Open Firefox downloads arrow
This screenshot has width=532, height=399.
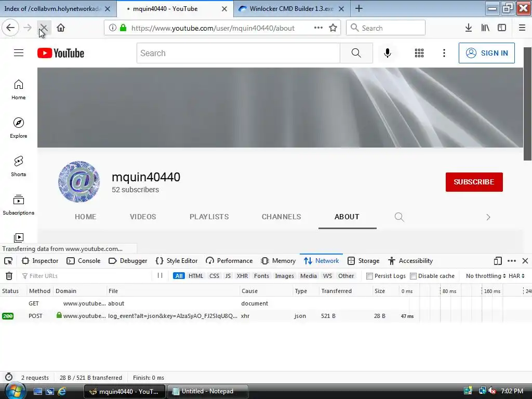click(469, 28)
